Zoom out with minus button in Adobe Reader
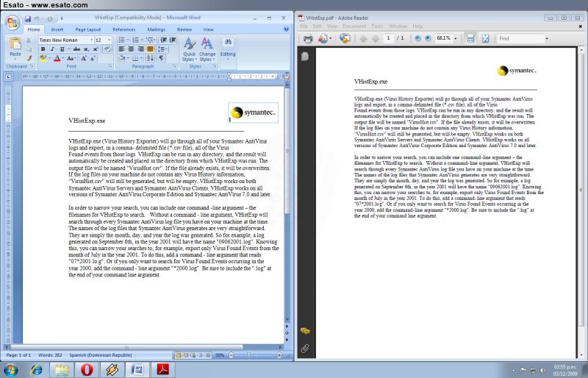Viewport: 588px width, 378px height. click(417, 38)
